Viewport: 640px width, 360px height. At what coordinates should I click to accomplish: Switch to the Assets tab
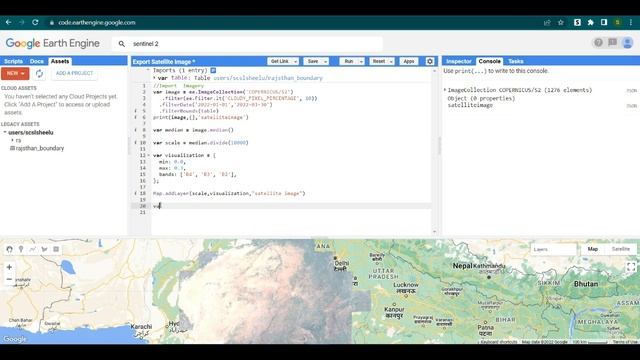click(60, 61)
